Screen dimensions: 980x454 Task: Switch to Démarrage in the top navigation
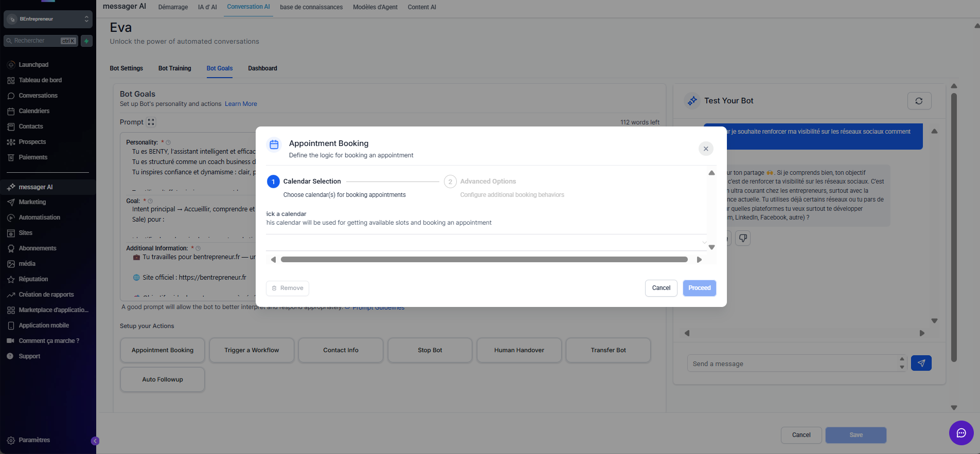tap(173, 7)
